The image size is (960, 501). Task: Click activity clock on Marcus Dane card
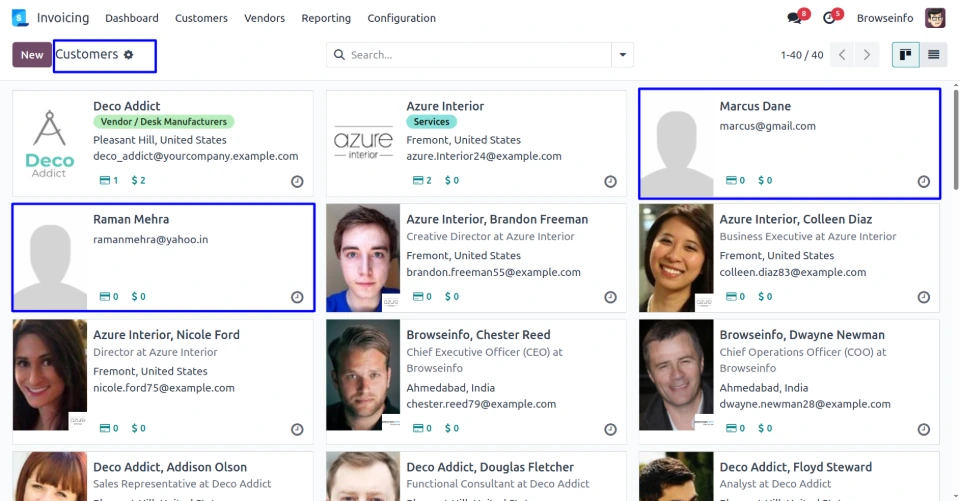point(923,182)
